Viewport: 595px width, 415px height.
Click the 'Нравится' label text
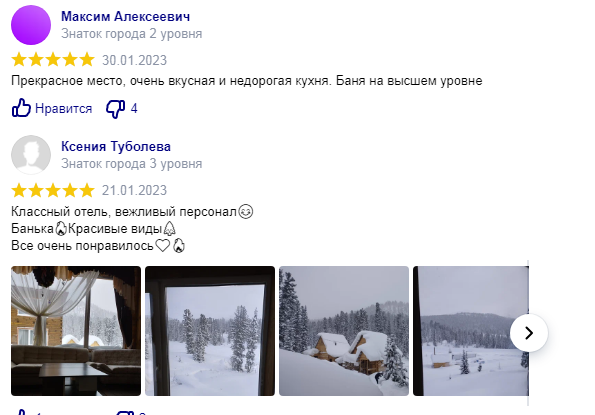click(x=63, y=108)
